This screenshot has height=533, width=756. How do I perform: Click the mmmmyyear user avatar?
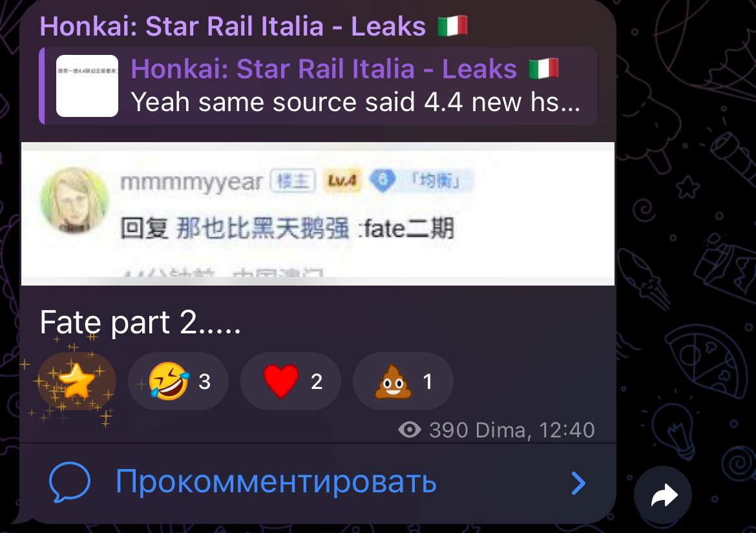pos(74,200)
